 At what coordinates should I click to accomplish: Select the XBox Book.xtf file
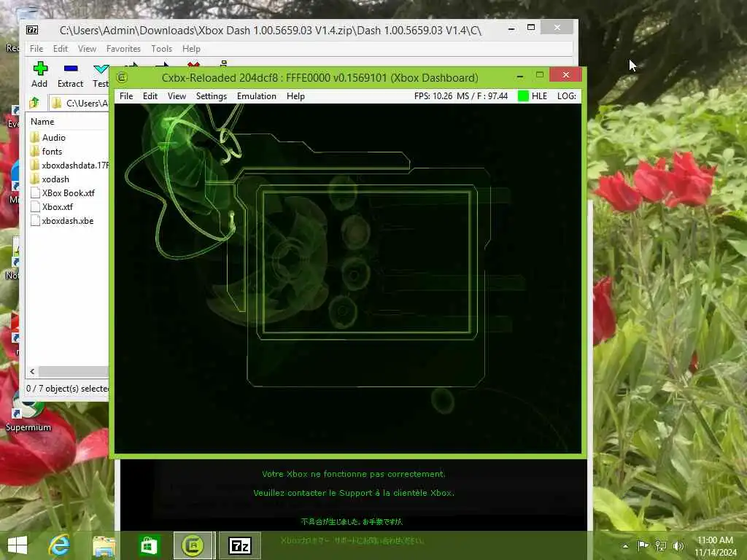point(63,192)
